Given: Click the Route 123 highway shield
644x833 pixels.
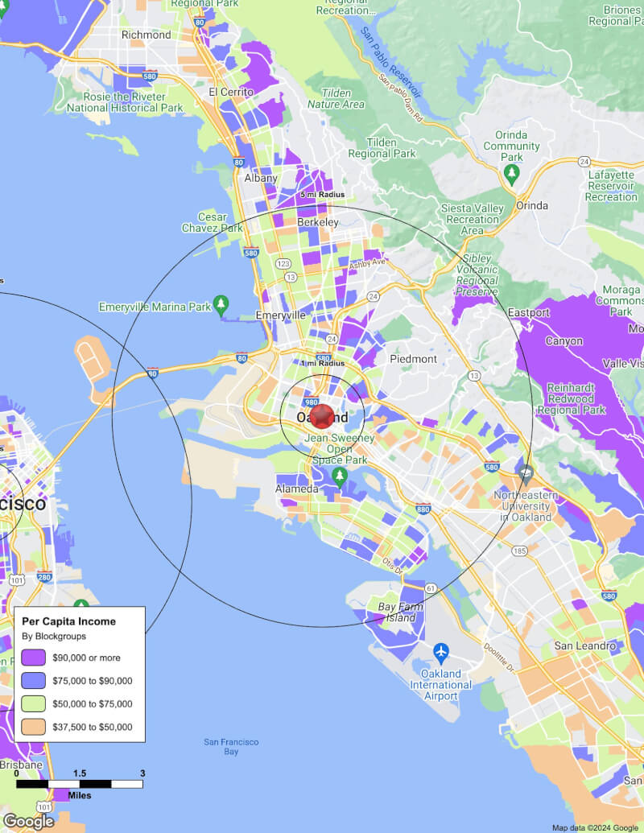Looking at the screenshot, I should click(283, 263).
